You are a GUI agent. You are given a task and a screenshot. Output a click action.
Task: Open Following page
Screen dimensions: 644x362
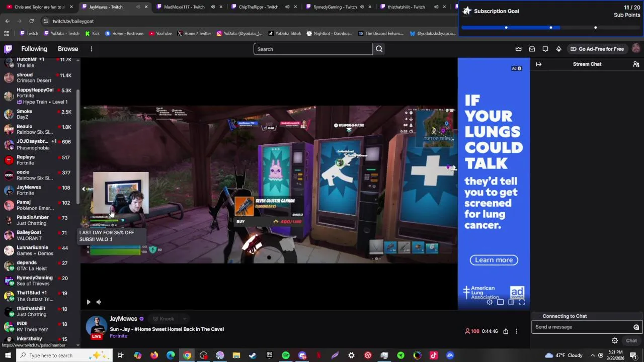point(34,49)
